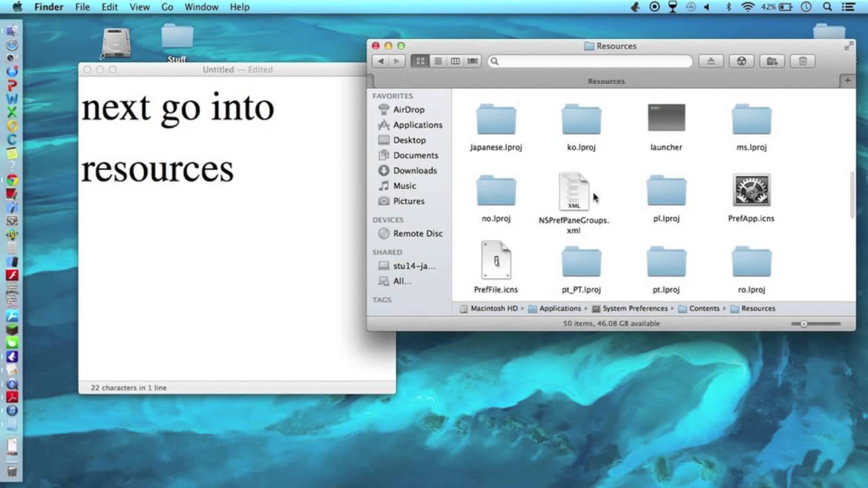Switch Finder to list view
The width and height of the screenshot is (868, 488).
(x=438, y=61)
